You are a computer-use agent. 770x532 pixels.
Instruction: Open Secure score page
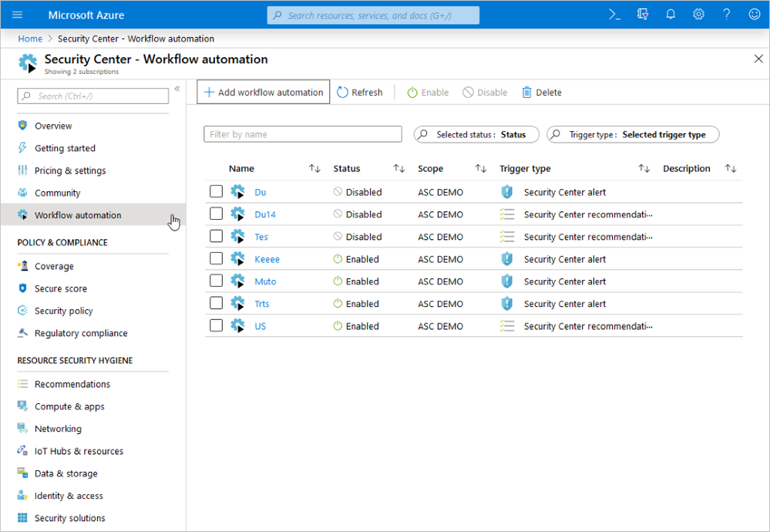click(x=60, y=288)
